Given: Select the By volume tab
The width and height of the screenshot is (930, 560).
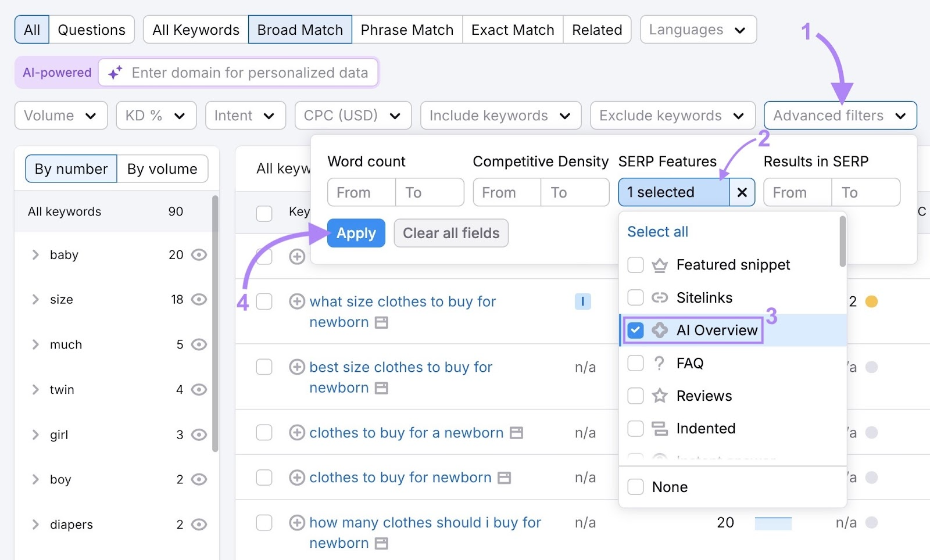Looking at the screenshot, I should tap(162, 168).
